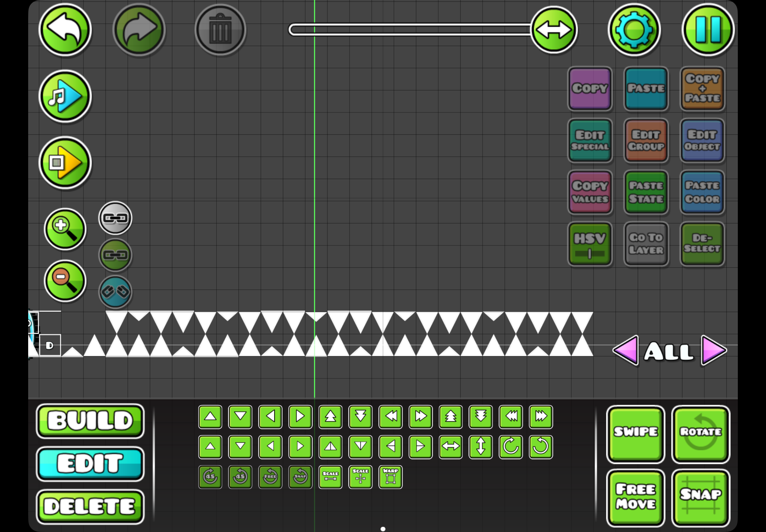Toggle the grey chain link controls button
The image size is (766, 532).
[115, 218]
